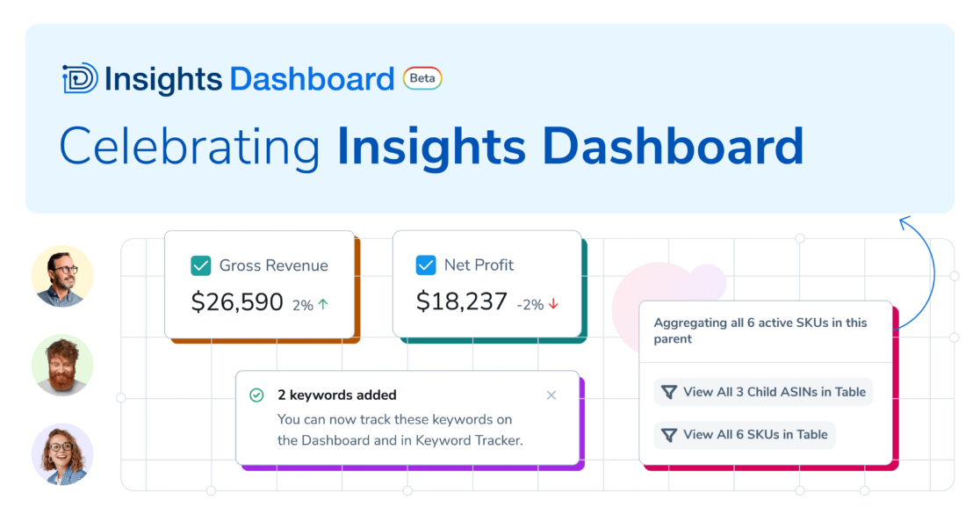Dismiss the keywords added notification

pos(551,395)
